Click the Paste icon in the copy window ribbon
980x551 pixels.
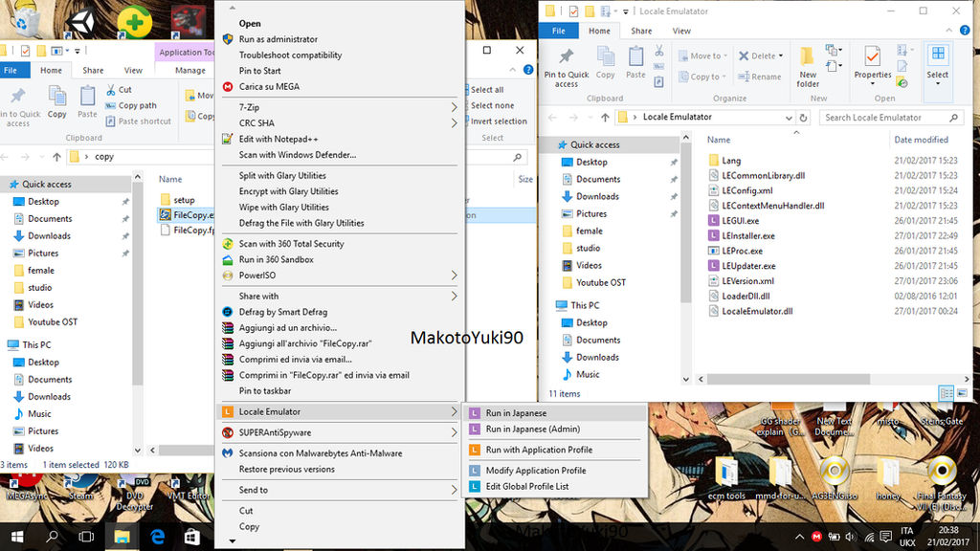click(87, 98)
